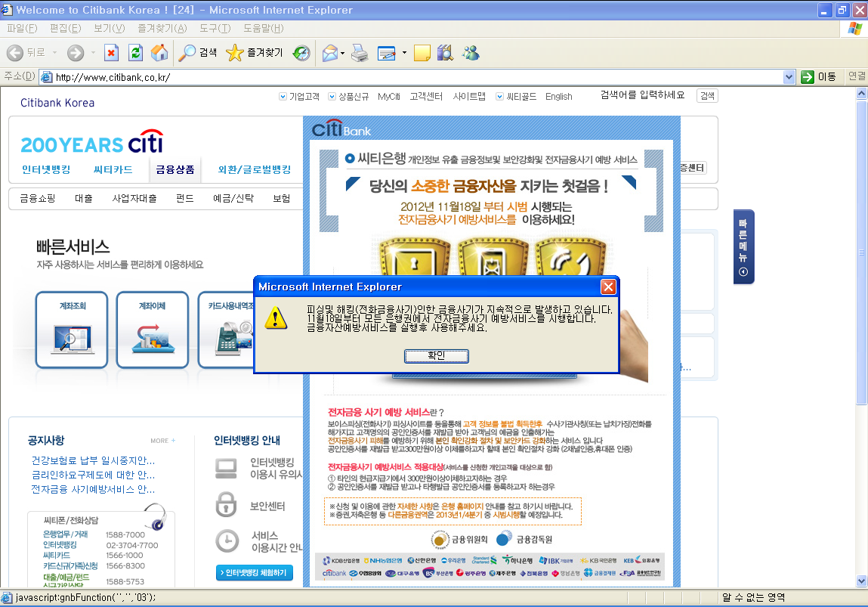The image size is (868, 607).
Task: Click the Edit page toolbar icon
Action: [386, 53]
